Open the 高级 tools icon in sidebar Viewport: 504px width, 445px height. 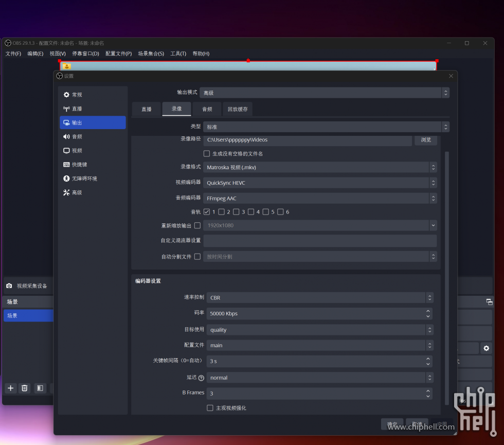pos(66,192)
